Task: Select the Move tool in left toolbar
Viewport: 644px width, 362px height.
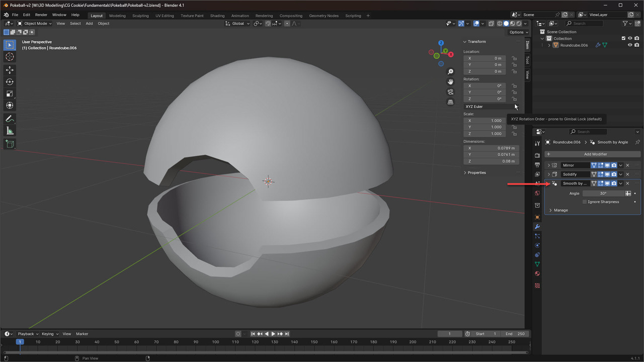Action: click(x=10, y=70)
